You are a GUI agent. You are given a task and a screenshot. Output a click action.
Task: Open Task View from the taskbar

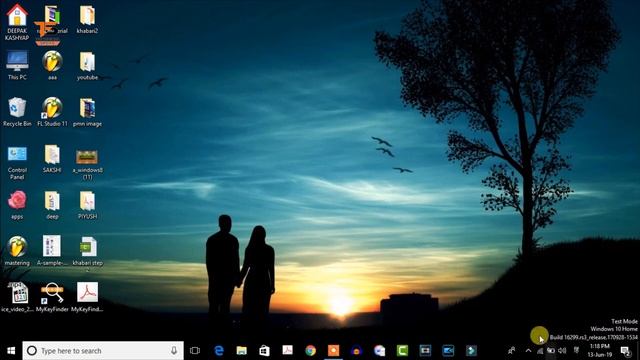tap(195, 351)
